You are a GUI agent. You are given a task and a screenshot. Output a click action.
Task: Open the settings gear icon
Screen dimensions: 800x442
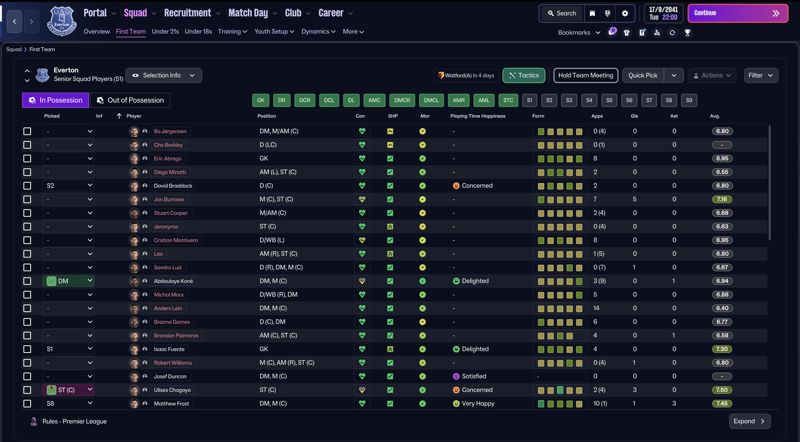pyautogui.click(x=624, y=13)
